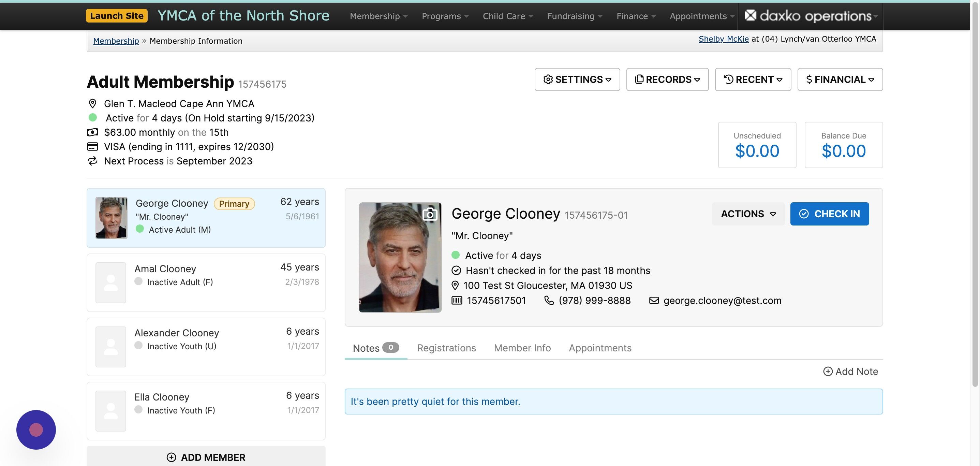
Task: Click the plus icon in Add Note
Action: click(x=828, y=372)
